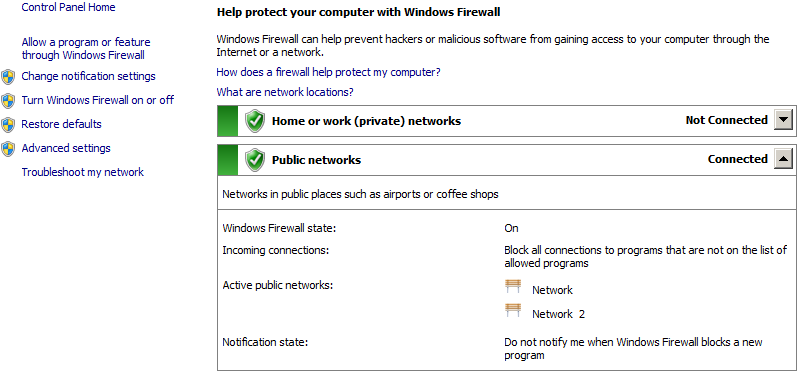805x380 pixels.
Task: Collapse the Public networks section arrow
Action: [x=783, y=160]
